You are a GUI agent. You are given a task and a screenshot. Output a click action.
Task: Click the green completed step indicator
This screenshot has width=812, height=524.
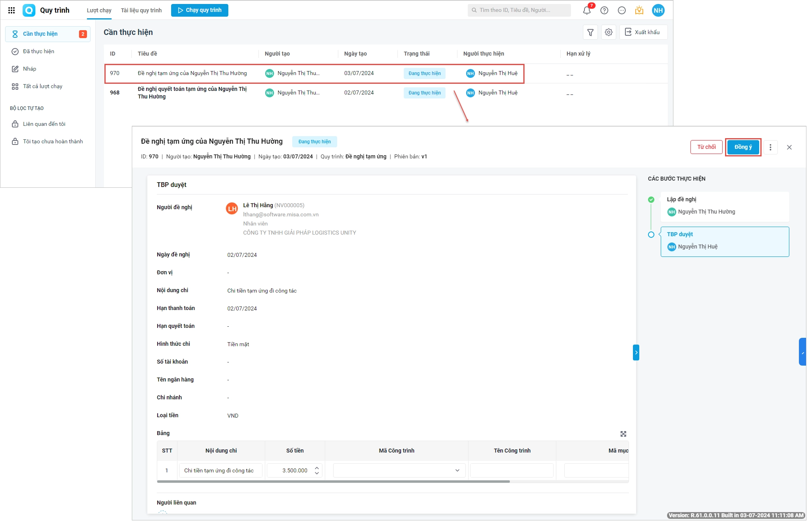click(x=651, y=200)
